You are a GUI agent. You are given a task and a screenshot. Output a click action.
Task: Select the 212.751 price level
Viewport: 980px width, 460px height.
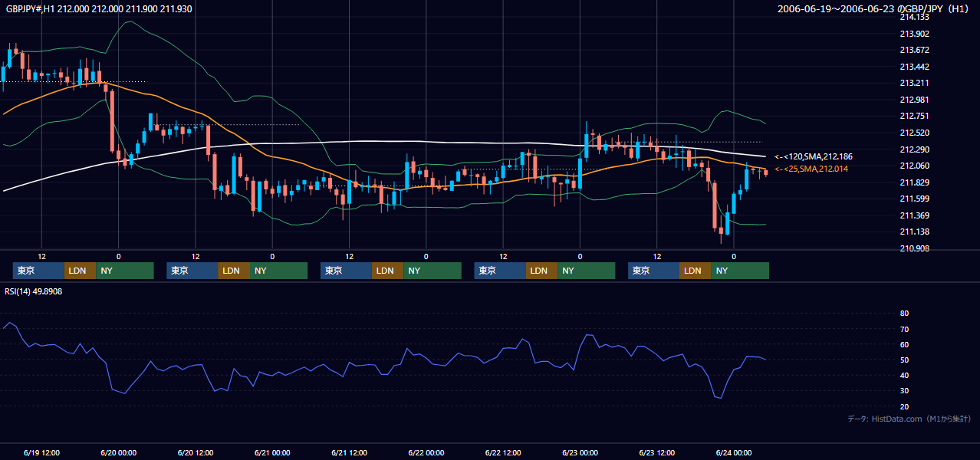click(x=914, y=116)
